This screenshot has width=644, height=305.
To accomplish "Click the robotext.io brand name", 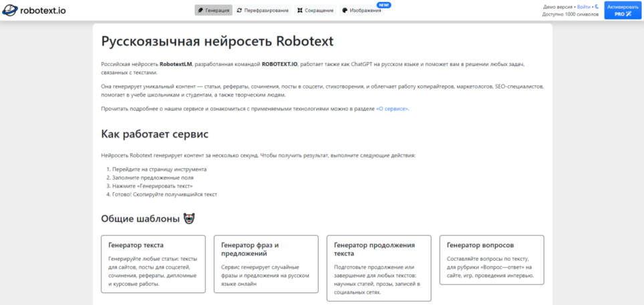I will [x=43, y=11].
